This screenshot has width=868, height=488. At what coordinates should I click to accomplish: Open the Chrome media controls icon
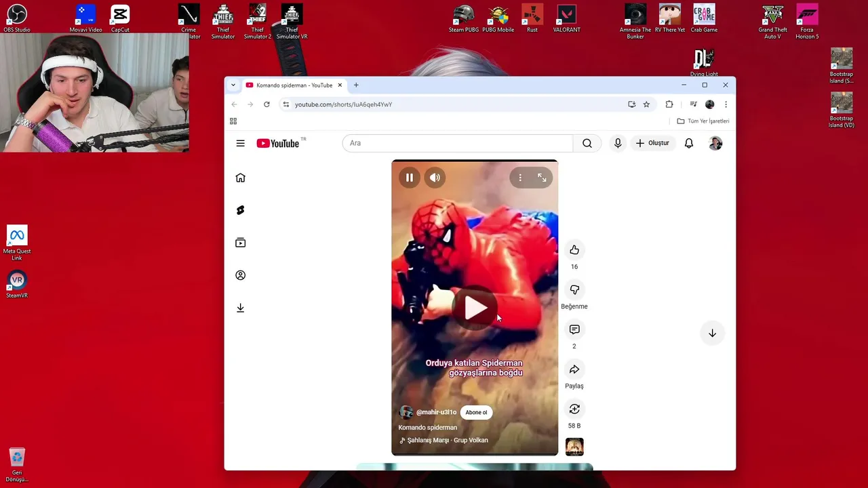(693, 104)
